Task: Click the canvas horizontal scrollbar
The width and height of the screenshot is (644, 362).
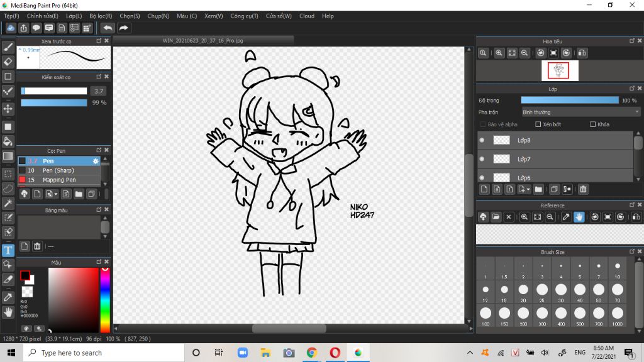Action: coord(289,328)
